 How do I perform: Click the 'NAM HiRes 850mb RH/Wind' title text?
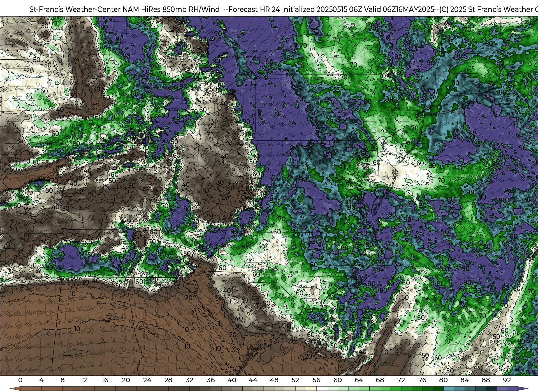point(171,10)
